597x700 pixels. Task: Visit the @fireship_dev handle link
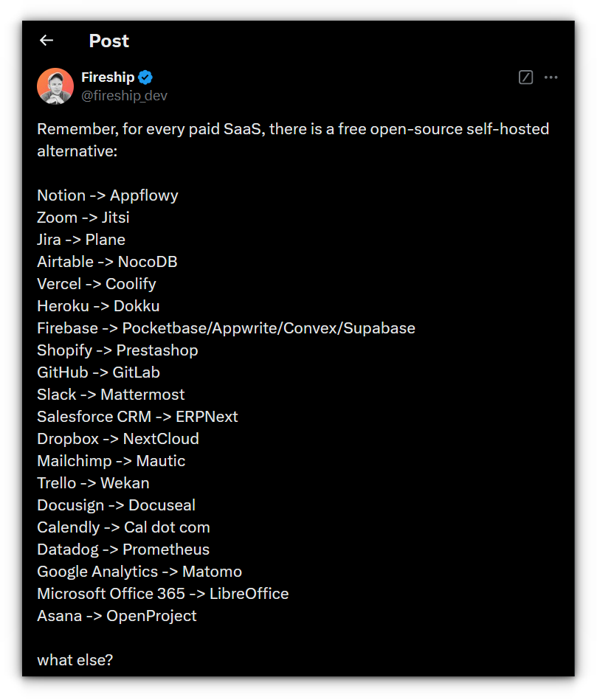[x=124, y=96]
